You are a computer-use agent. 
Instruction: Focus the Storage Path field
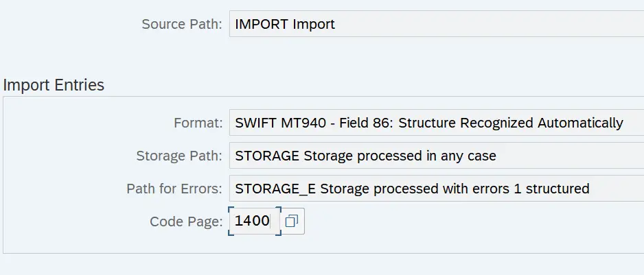[x=437, y=156]
